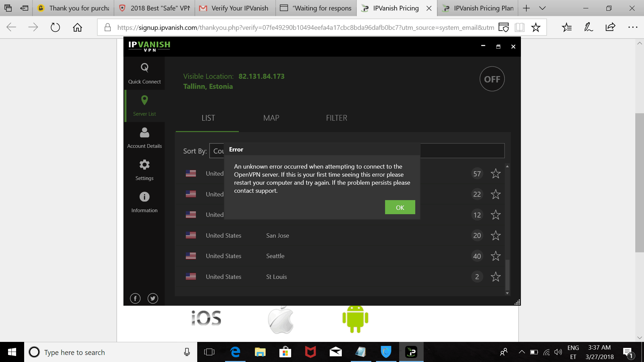
Task: Open the Server List panel
Action: [144, 105]
